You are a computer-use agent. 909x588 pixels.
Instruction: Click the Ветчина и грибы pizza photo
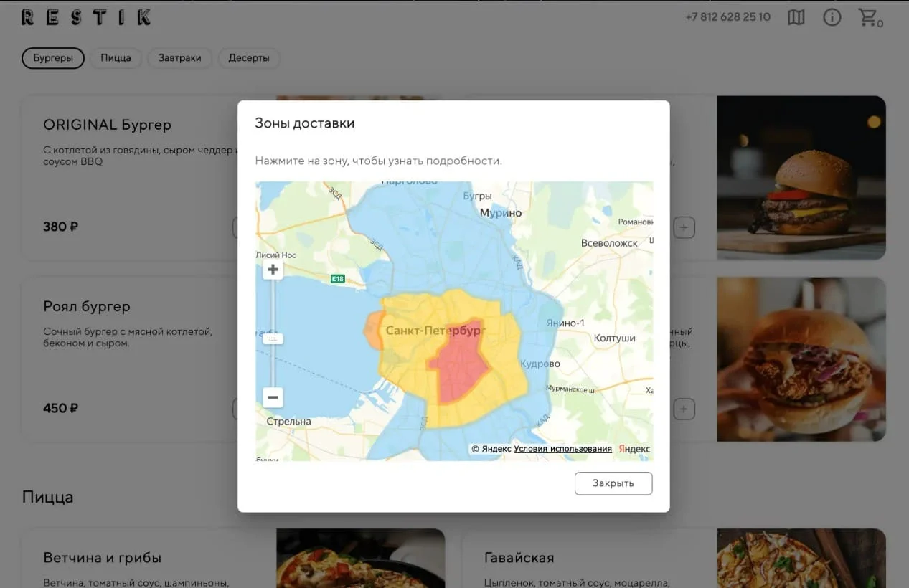point(361,559)
